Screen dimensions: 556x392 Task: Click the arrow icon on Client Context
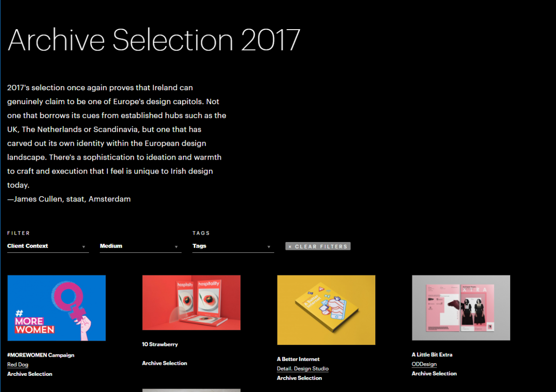point(84,247)
